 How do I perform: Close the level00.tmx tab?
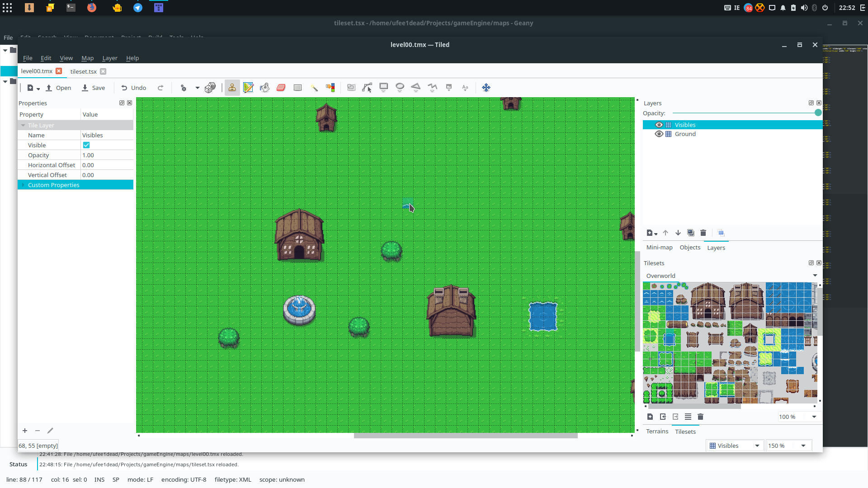click(59, 71)
